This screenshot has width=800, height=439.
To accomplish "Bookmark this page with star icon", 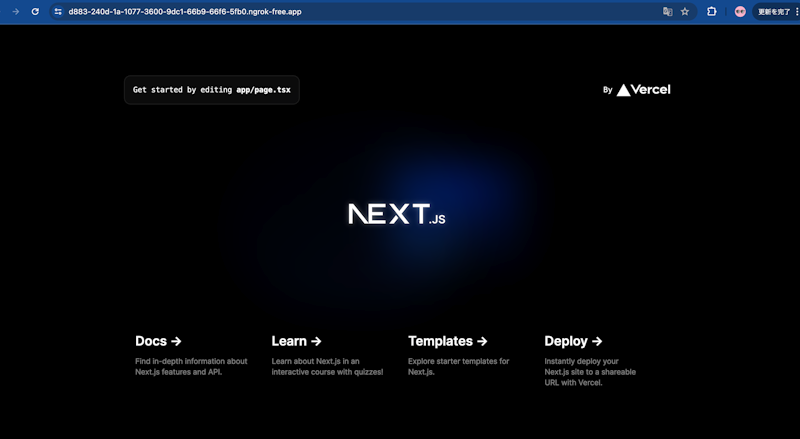I will (x=685, y=11).
